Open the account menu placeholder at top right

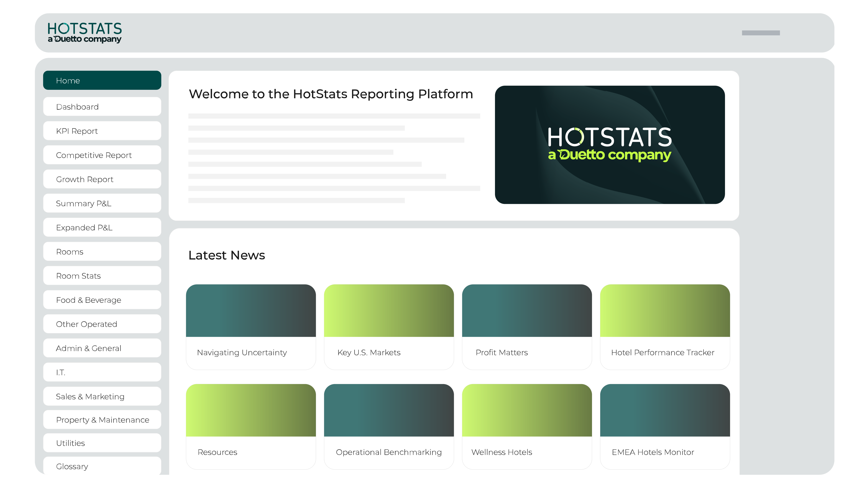point(761,33)
